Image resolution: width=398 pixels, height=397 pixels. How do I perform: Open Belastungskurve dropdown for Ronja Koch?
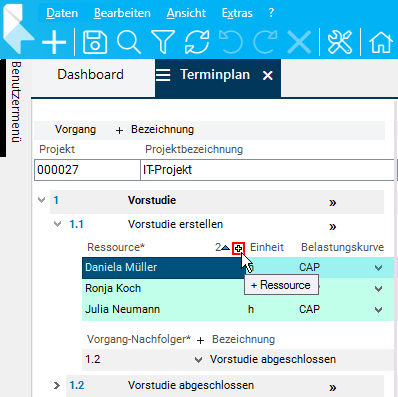pos(378,289)
